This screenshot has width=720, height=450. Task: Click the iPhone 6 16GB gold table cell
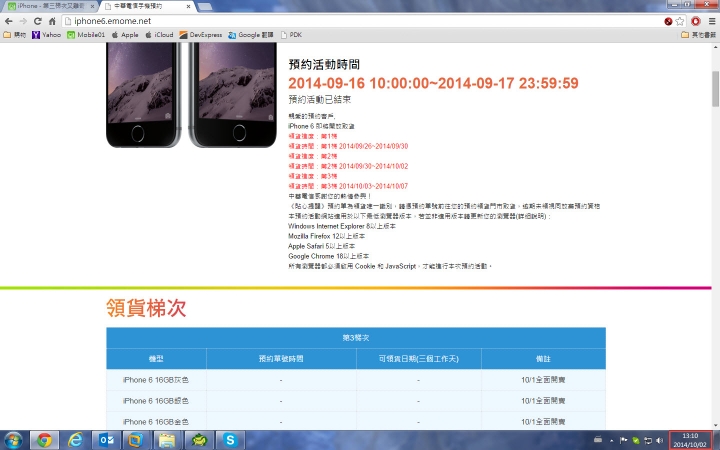click(156, 422)
